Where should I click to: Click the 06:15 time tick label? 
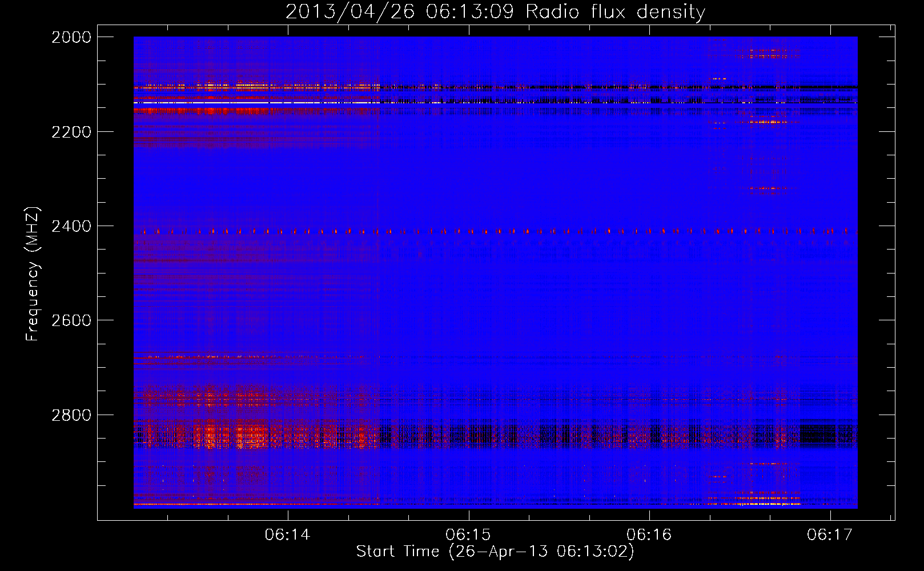pyautogui.click(x=468, y=535)
